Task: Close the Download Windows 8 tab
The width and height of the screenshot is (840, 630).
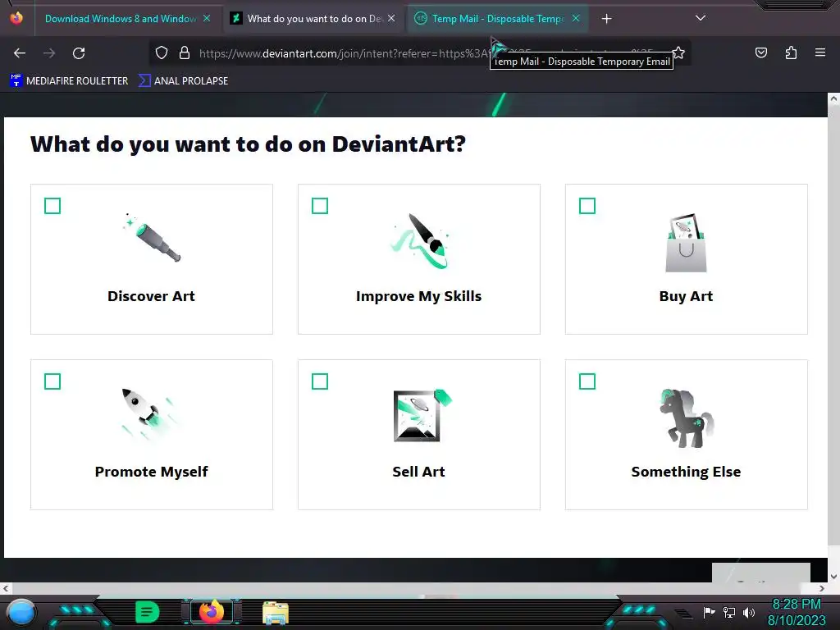Action: [x=207, y=19]
